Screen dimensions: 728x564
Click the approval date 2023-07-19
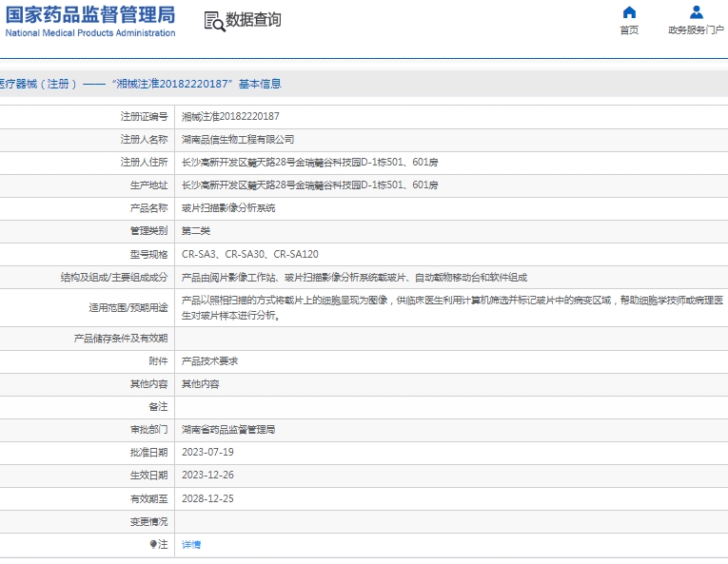click(x=207, y=453)
